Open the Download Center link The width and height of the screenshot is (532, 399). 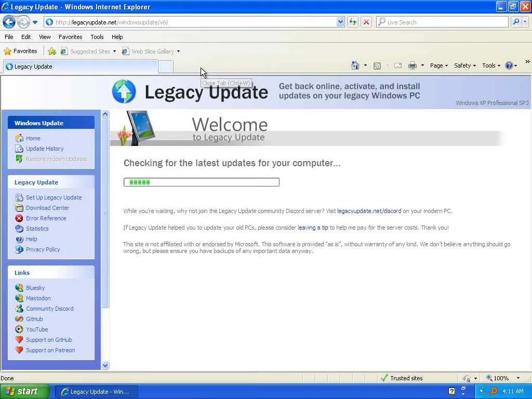pyautogui.click(x=47, y=208)
